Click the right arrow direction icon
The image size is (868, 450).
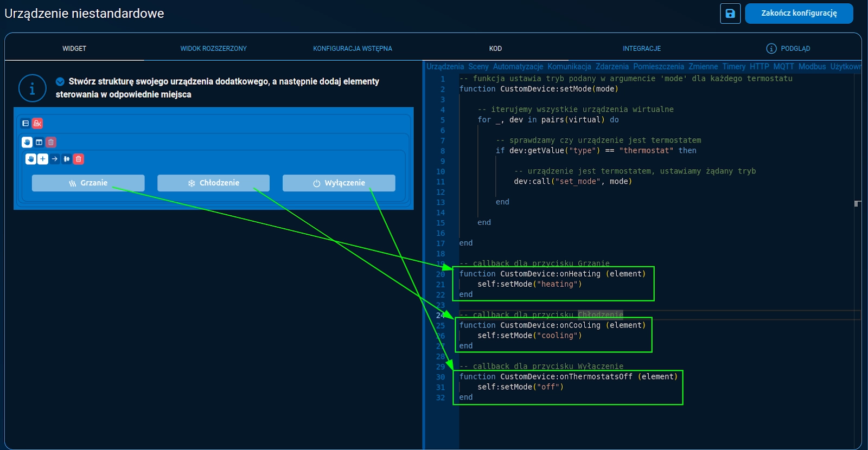point(55,159)
